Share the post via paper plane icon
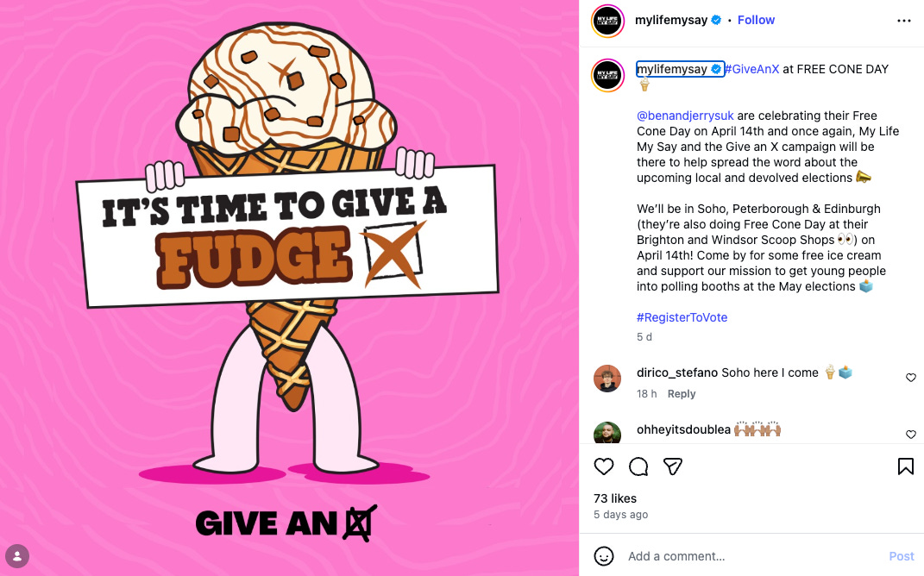924x576 pixels. [x=672, y=466]
